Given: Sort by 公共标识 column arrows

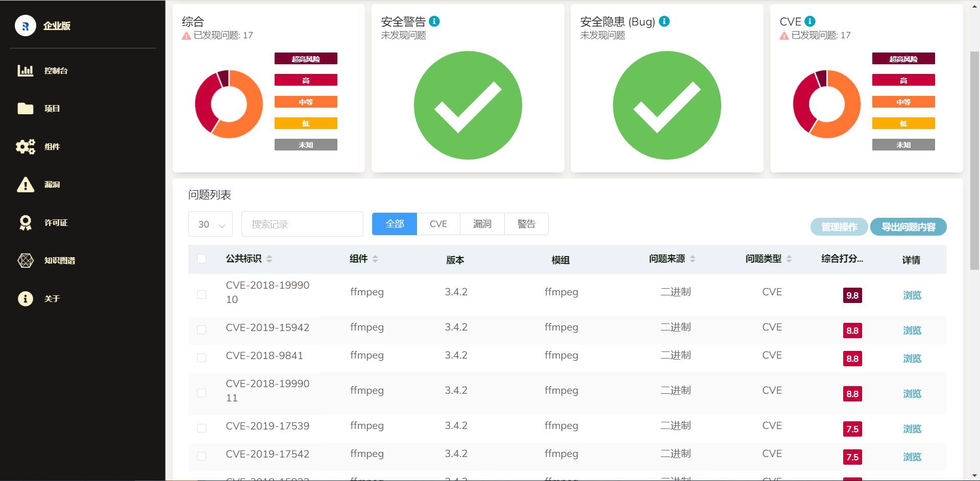Looking at the screenshot, I should click(x=269, y=259).
